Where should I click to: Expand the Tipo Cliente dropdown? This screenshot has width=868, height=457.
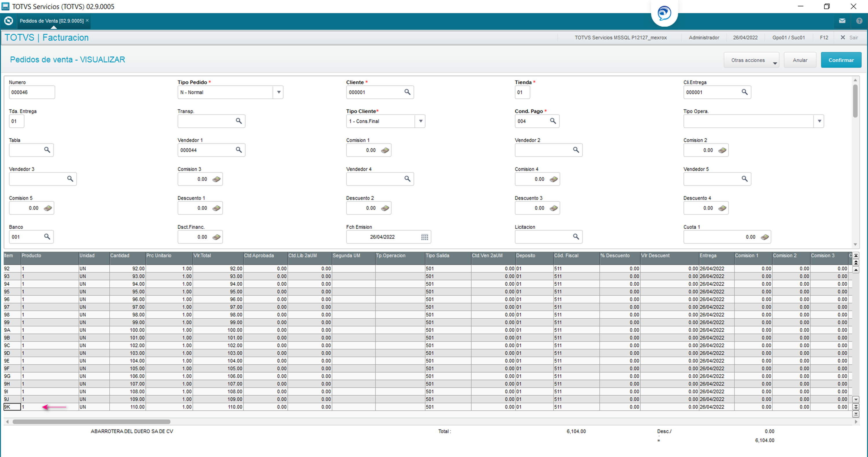pos(420,121)
